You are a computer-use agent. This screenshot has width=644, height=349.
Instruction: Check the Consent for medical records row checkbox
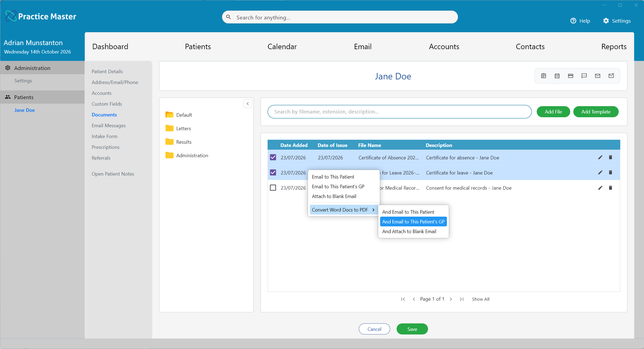coord(273,188)
